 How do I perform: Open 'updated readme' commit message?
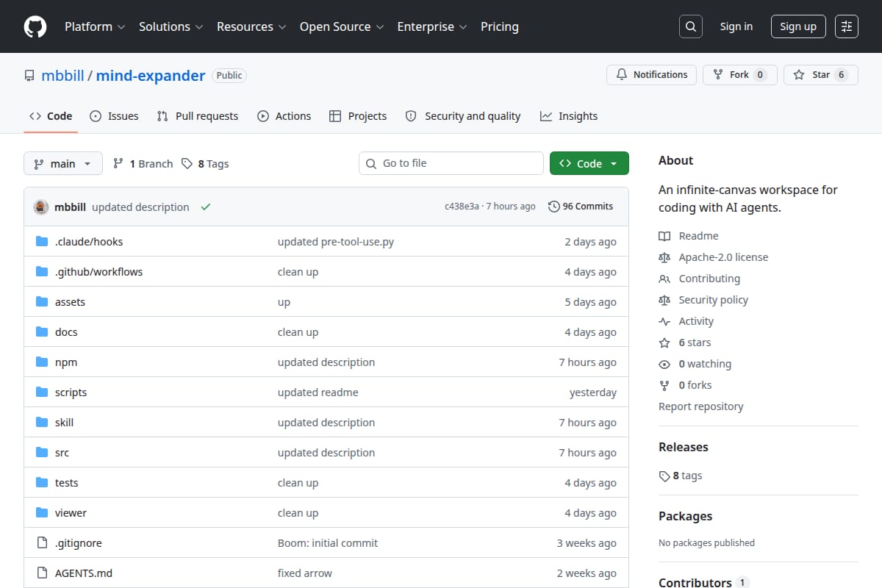click(318, 392)
